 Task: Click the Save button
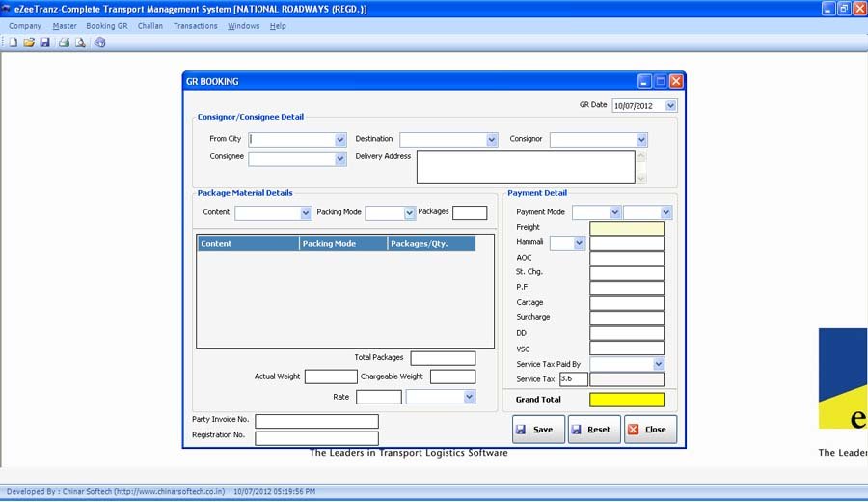[x=538, y=430]
